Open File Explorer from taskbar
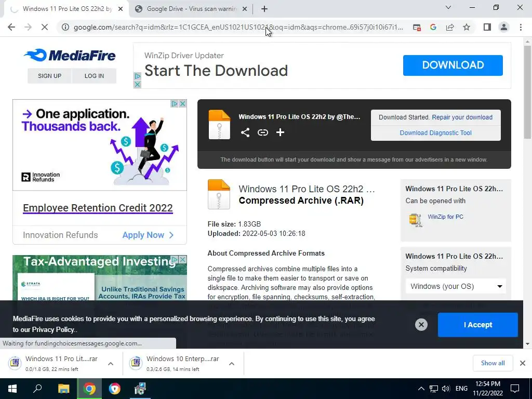Viewport: 532px width, 399px height. tap(63, 389)
